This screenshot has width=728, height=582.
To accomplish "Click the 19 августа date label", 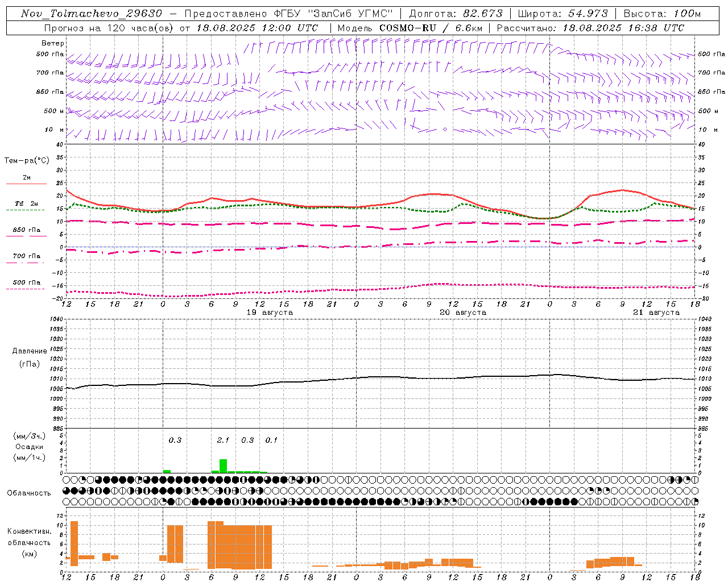I will 270,313.
